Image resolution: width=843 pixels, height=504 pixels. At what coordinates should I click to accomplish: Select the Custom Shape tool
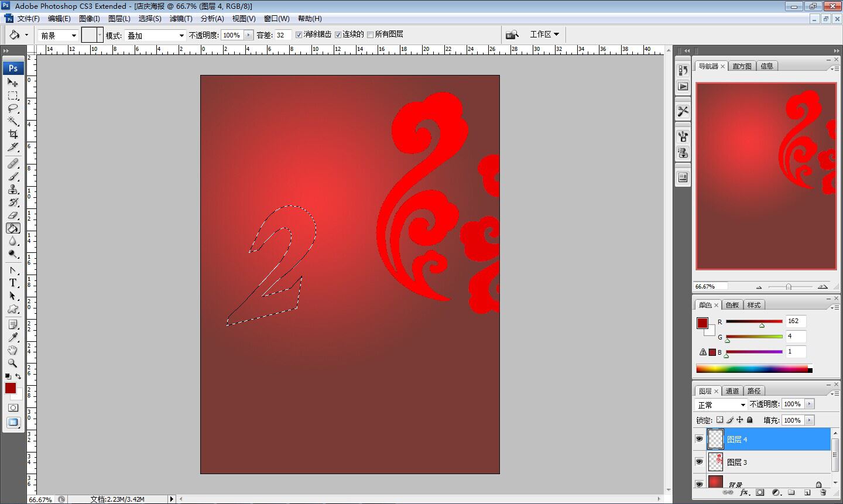(x=13, y=309)
